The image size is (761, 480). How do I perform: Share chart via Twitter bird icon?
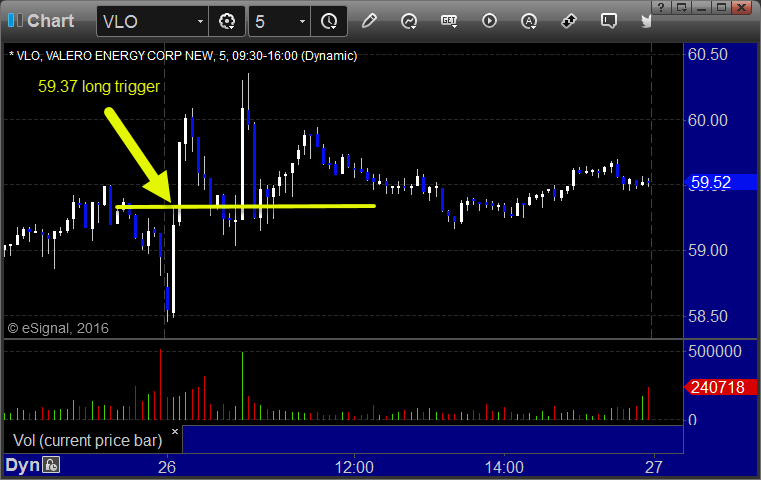646,21
